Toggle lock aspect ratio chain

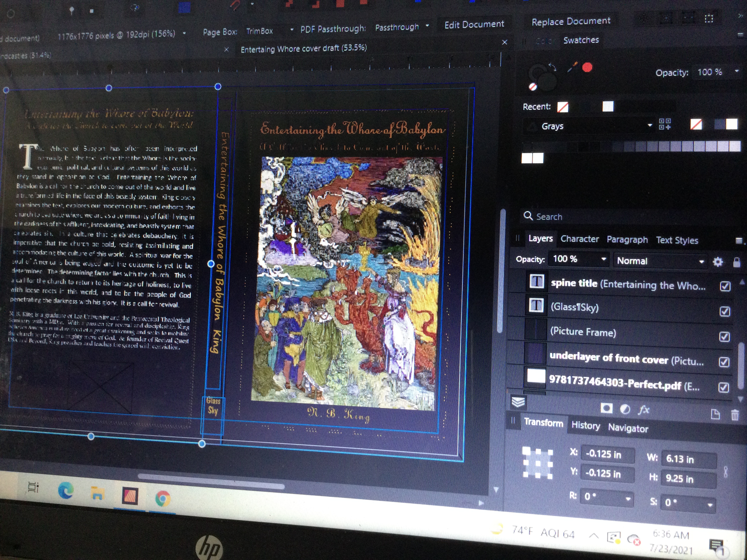point(725,472)
